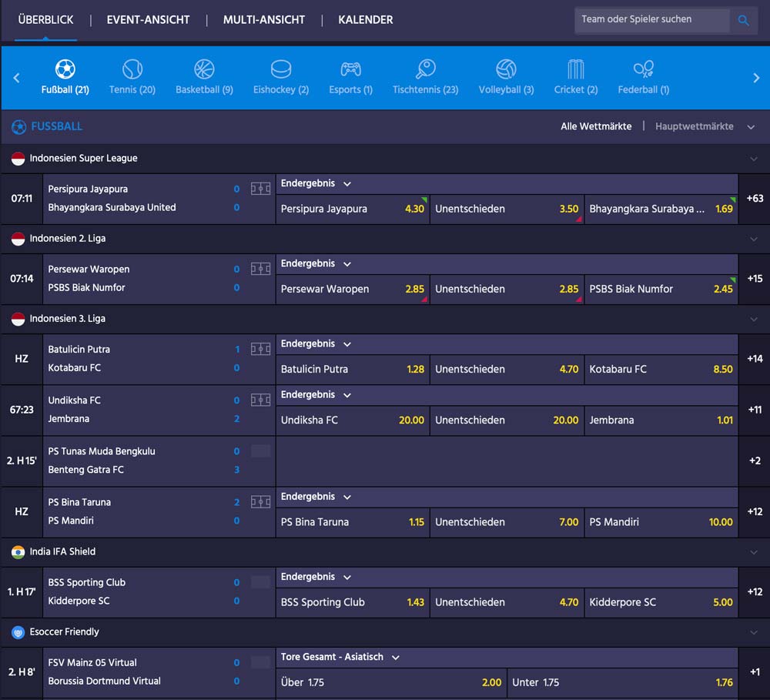This screenshot has height=700, width=770.
Task: Open the Eishockey sport category
Action: 281,70
